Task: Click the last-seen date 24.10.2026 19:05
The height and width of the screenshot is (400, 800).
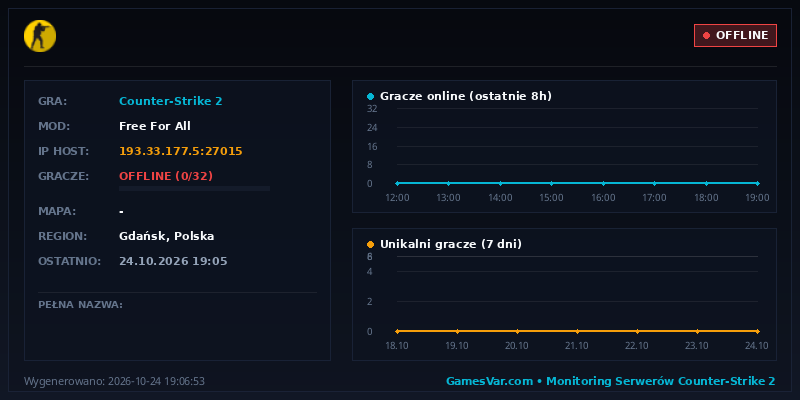Action: pyautogui.click(x=173, y=261)
